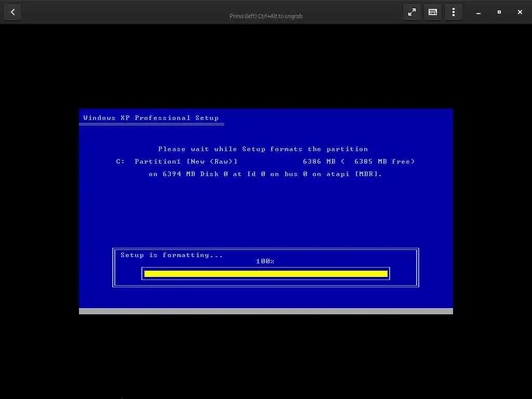532x399 pixels.
Task: Maximize the virtual machine window
Action: coord(499,12)
